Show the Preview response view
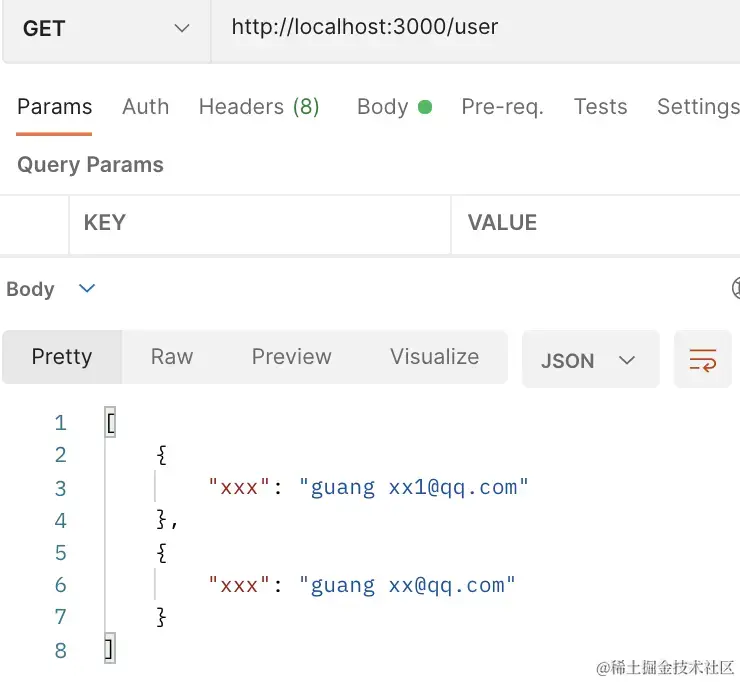 tap(291, 357)
